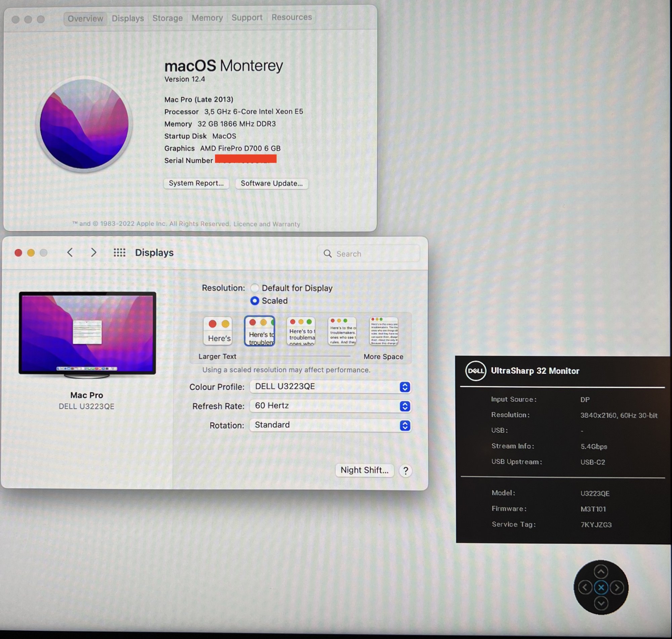The image size is (672, 639).
Task: Open the help question mark button
Action: (406, 471)
